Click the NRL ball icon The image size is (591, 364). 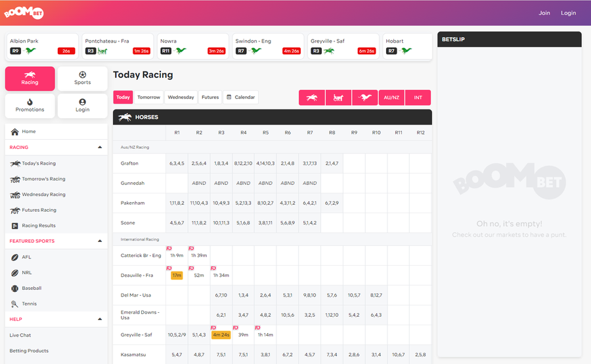click(x=14, y=273)
